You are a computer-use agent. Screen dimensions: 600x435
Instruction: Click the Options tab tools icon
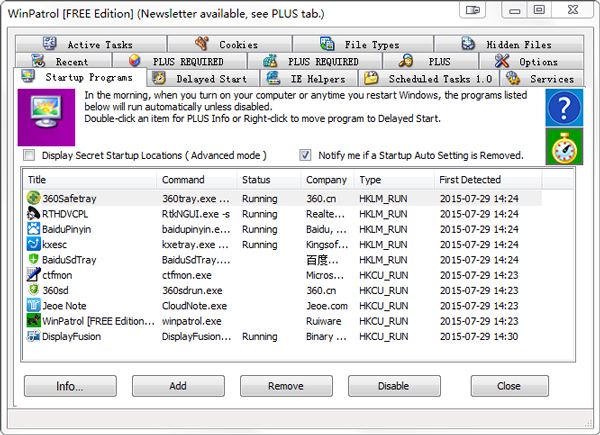[502, 61]
